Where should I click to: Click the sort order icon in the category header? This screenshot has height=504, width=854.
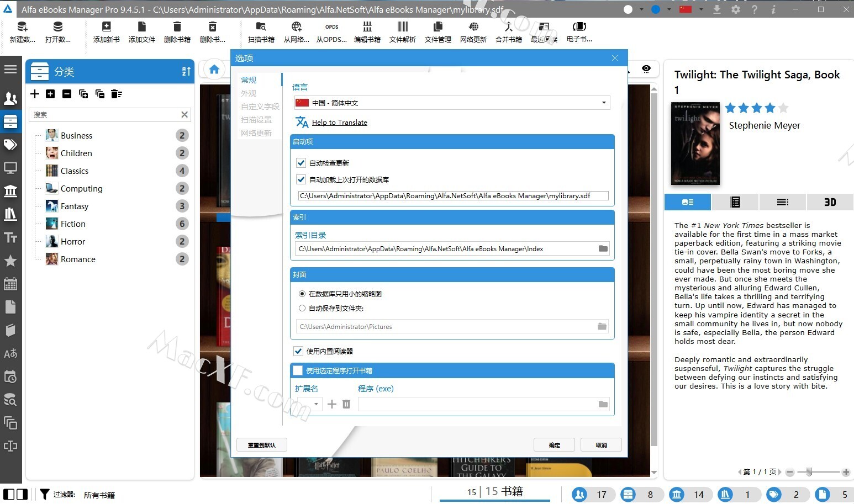point(186,71)
